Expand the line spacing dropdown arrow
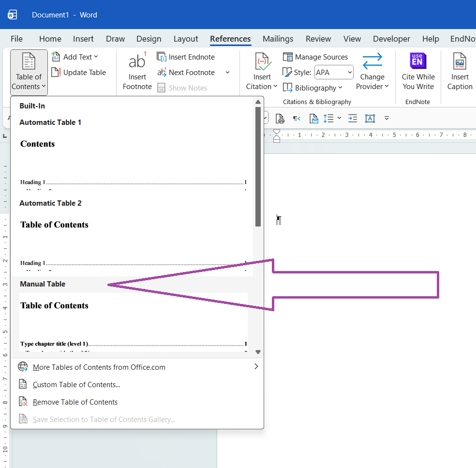Screen dimensions: 476x468 340,118
